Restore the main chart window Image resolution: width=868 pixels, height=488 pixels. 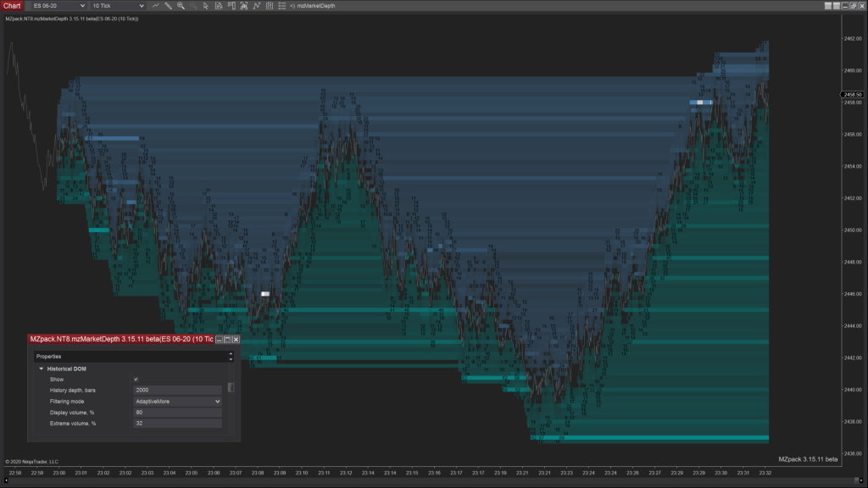pos(853,6)
